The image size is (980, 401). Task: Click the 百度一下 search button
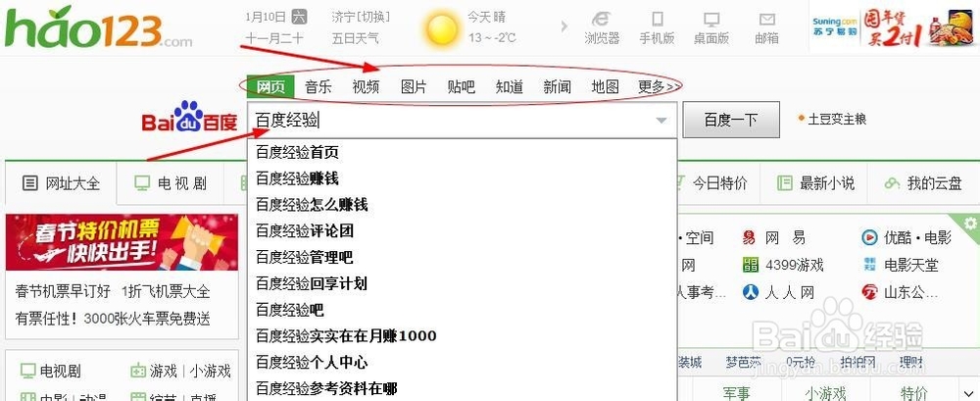pos(731,120)
